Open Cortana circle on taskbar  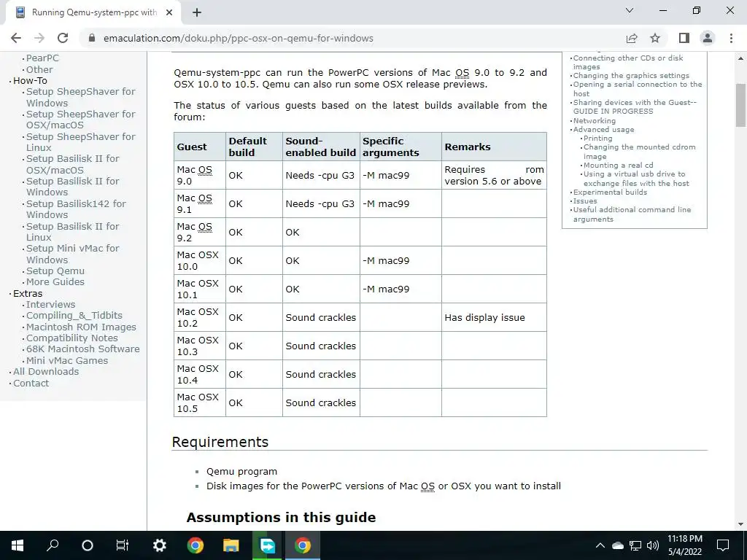[88, 545]
